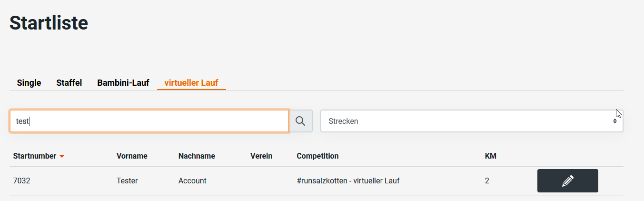Viewport: 644px width, 201px height.
Task: Sort by the Startnumber column header
Action: pyautogui.click(x=35, y=156)
